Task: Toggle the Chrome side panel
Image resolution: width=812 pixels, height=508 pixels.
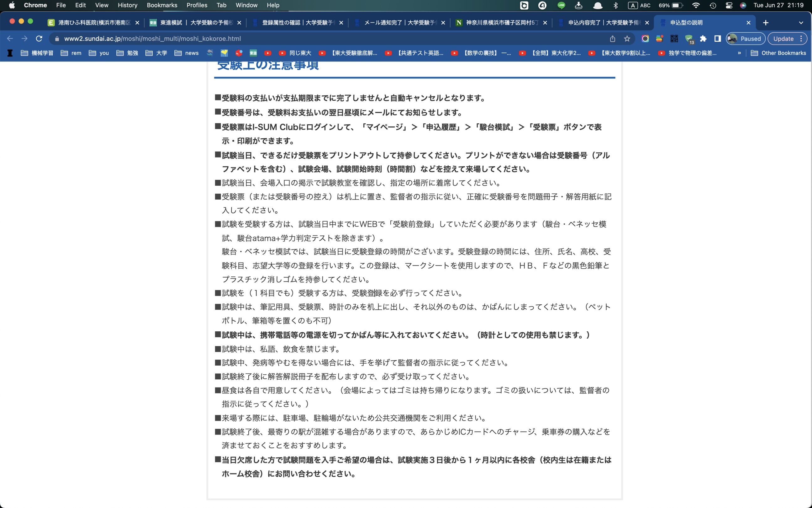Action: (x=717, y=39)
